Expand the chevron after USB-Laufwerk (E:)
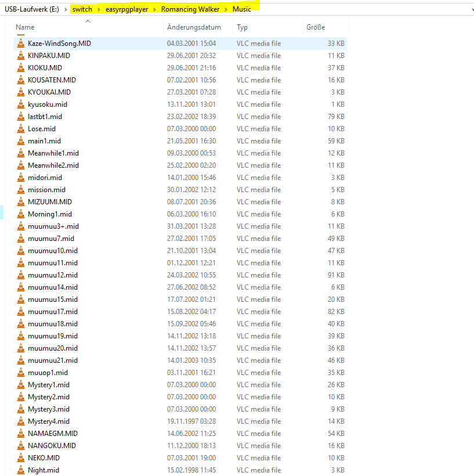This screenshot has height=476, width=474. click(x=66, y=9)
